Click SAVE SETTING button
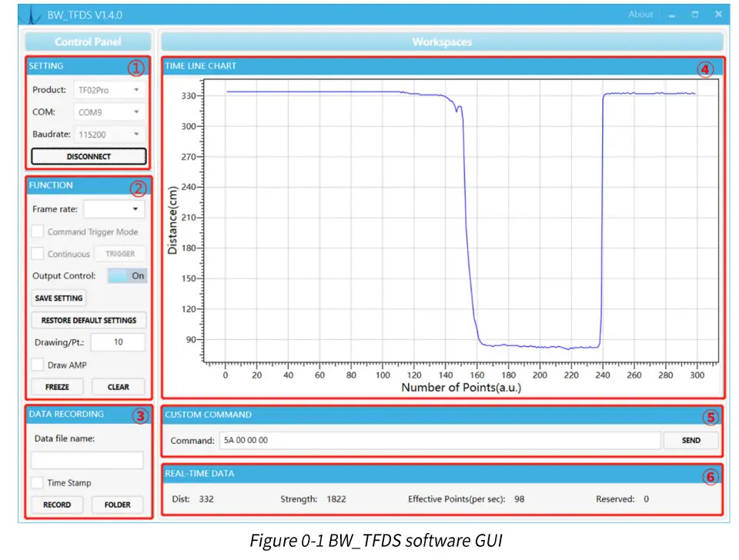Screen dimensions: 739x560 59,298
